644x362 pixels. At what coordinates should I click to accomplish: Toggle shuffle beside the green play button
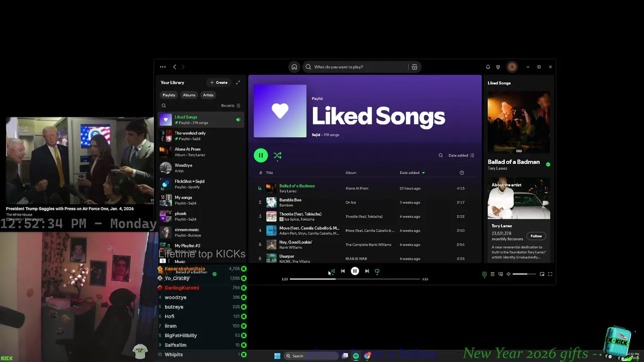tap(277, 155)
